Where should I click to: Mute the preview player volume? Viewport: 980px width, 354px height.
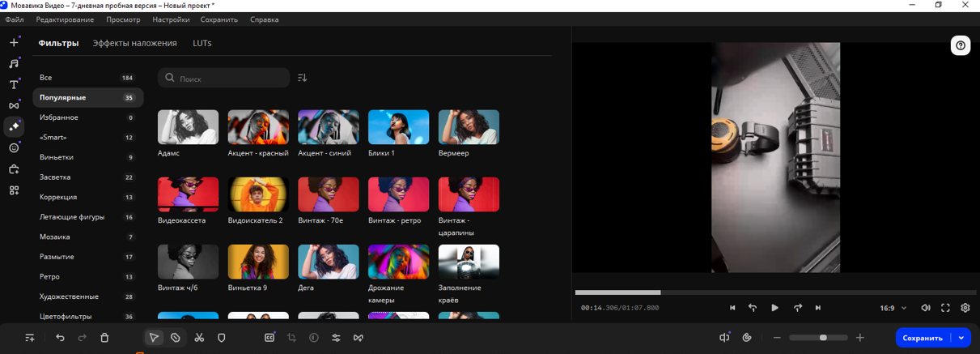click(926, 308)
